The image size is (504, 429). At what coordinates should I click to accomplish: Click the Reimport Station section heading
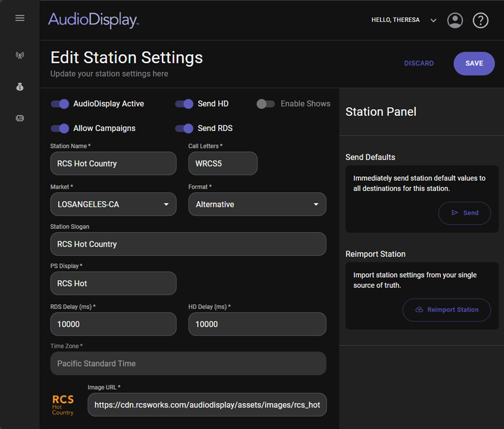tap(375, 254)
